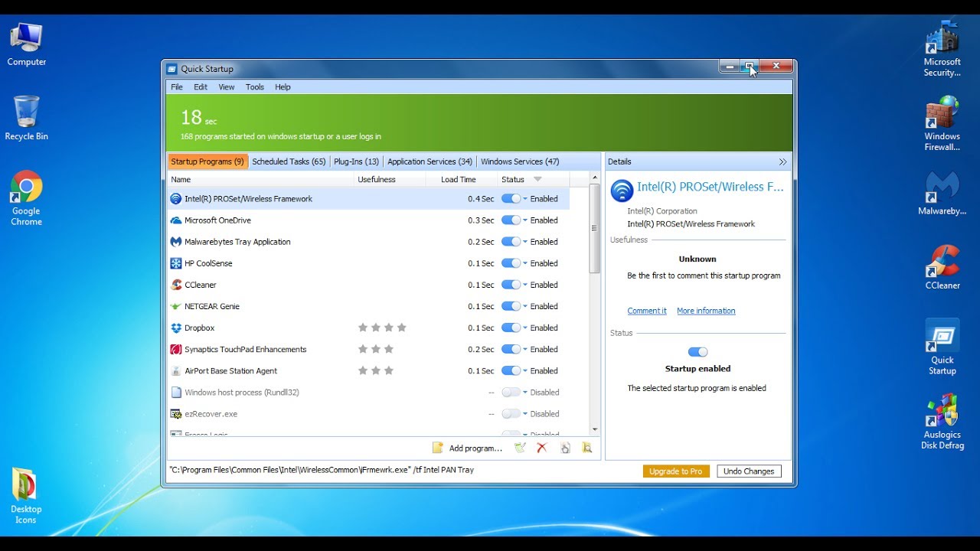Click the red X delete icon
The height and width of the screenshot is (551, 980).
[x=542, y=448]
